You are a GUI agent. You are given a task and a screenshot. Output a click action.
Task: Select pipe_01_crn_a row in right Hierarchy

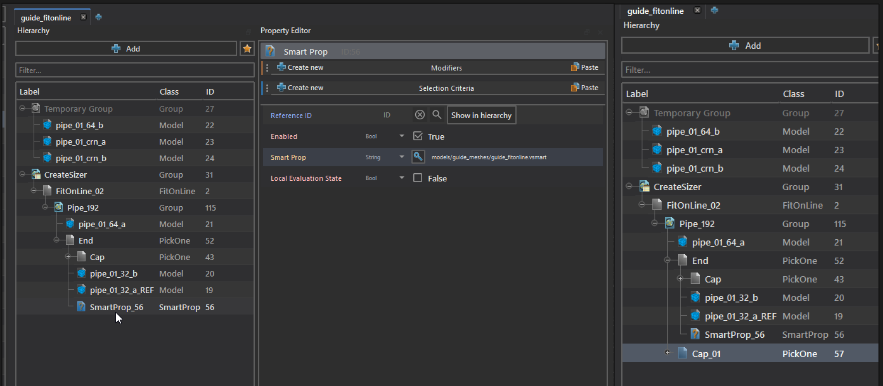[751, 150]
